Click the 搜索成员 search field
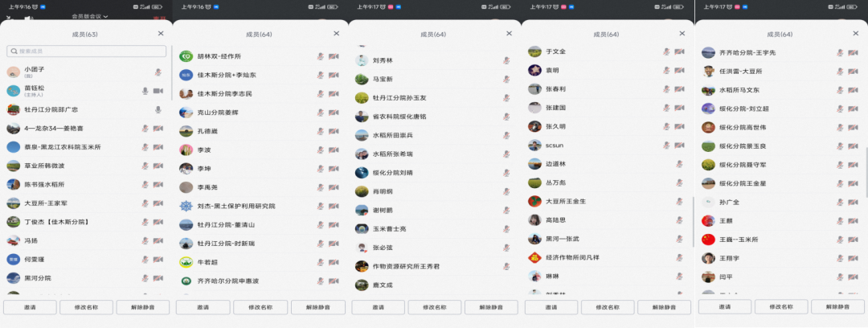The image size is (868, 328). pyautogui.click(x=86, y=51)
